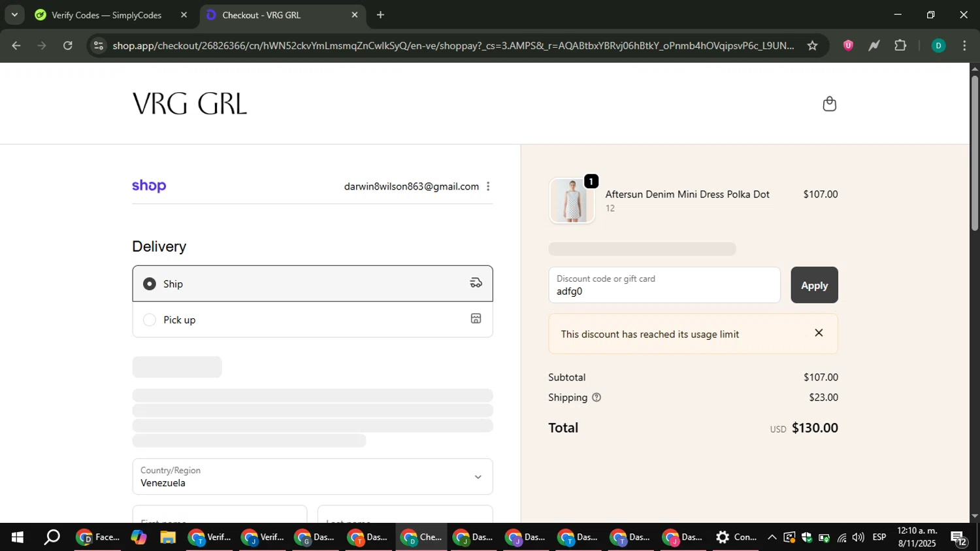The image size is (980, 551).
Task: Open the uBlock shield extension icon
Action: click(848, 46)
